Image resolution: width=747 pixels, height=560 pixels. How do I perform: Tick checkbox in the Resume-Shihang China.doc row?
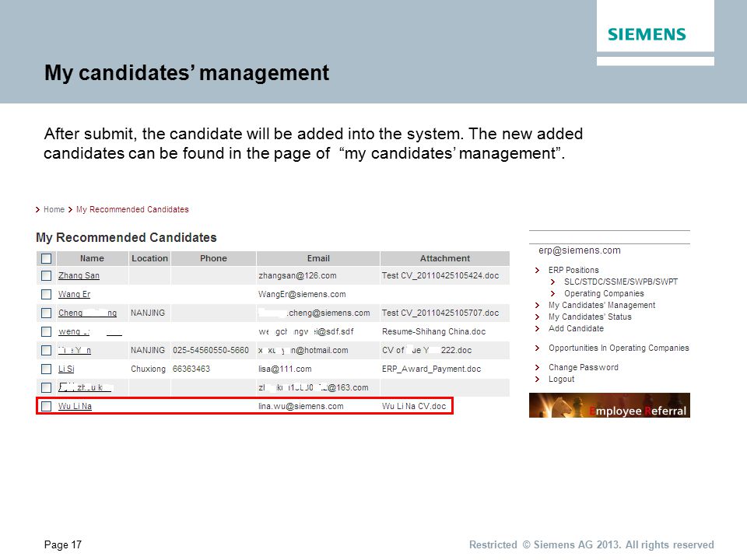46,331
